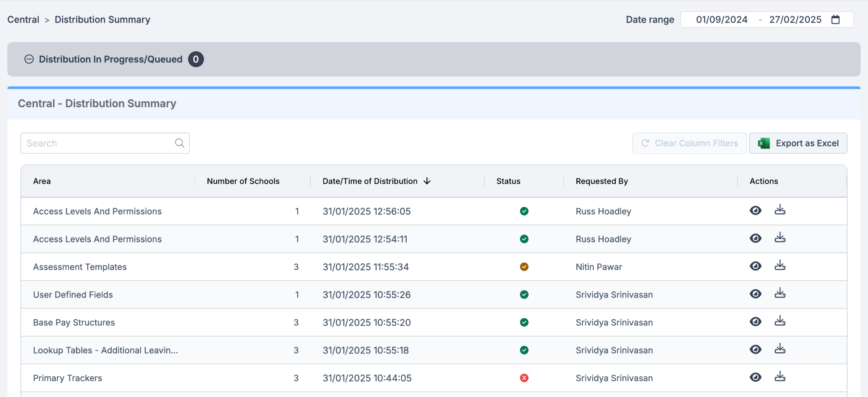Click the Assessment Templates area cell

coord(80,267)
